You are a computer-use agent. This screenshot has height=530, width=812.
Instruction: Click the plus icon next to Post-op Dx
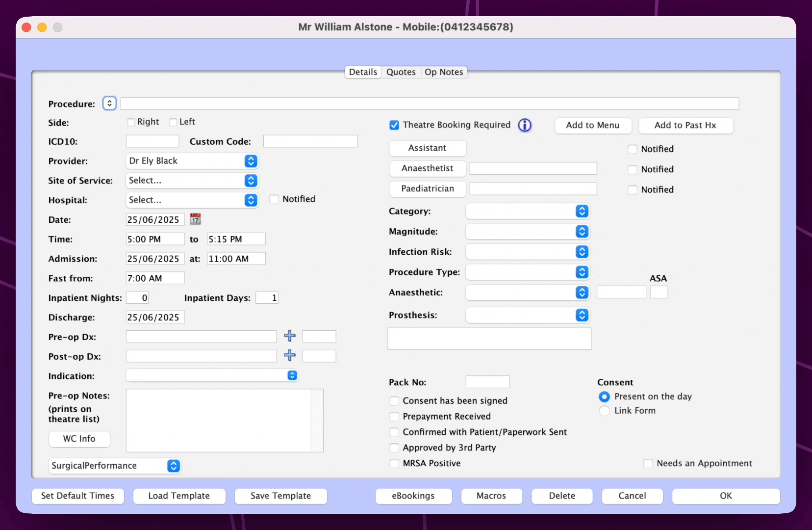[290, 356]
